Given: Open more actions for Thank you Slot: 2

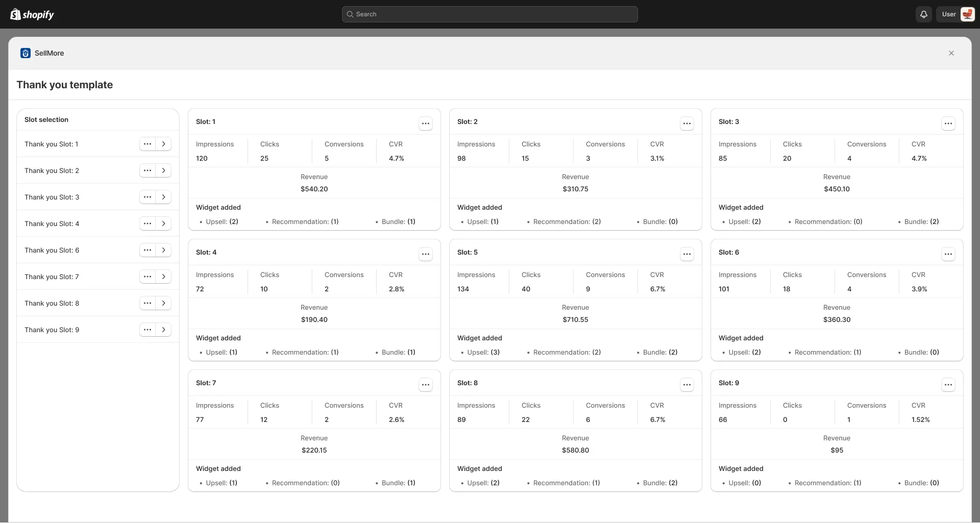Looking at the screenshot, I should (148, 170).
